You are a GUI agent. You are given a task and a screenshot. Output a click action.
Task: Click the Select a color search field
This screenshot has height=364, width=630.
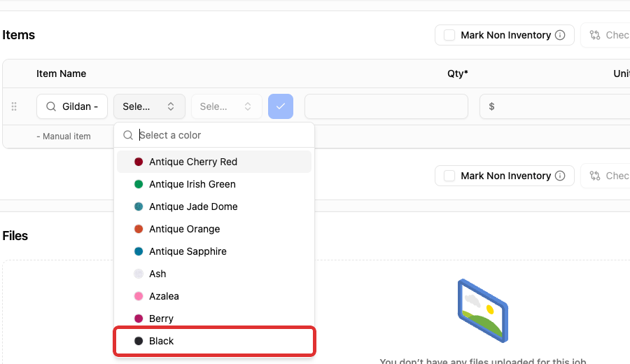coord(214,135)
